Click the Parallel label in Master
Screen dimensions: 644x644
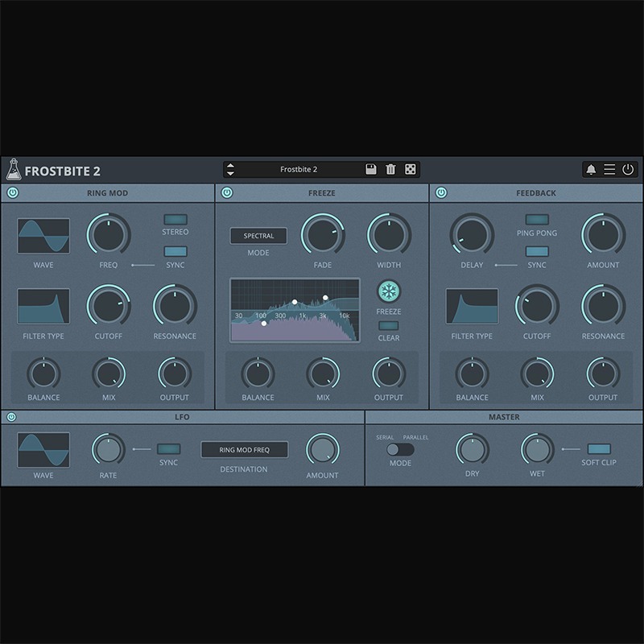tap(415, 437)
